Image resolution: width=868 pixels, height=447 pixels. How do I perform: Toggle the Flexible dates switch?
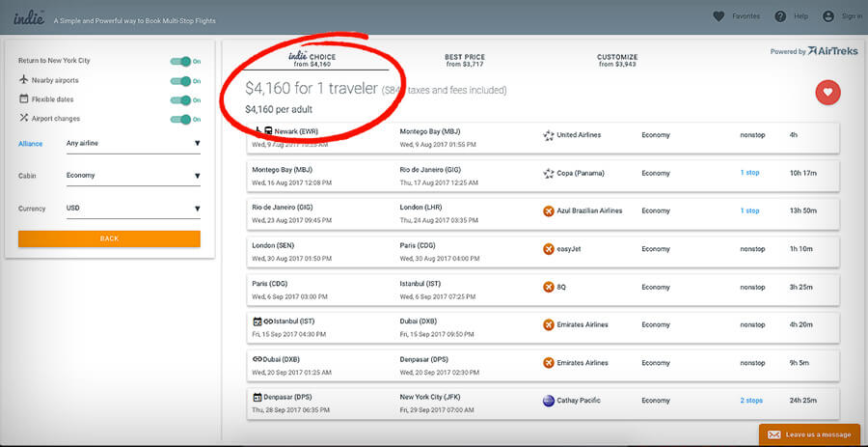(x=181, y=100)
